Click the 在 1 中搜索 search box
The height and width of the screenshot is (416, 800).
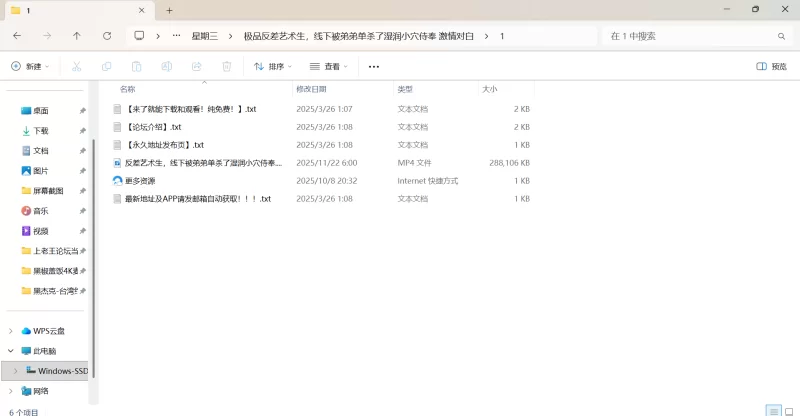(690, 35)
